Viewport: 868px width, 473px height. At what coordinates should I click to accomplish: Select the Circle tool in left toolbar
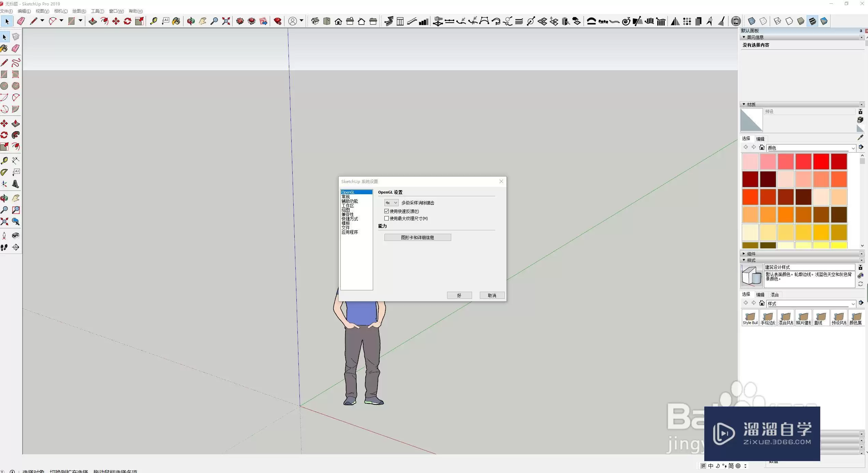coord(4,86)
